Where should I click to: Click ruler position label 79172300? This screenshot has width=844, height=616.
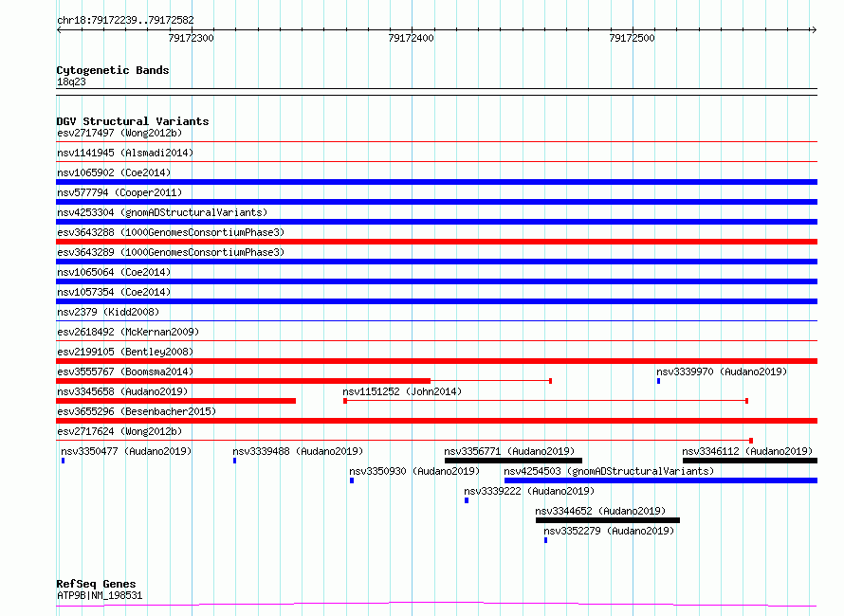tap(191, 38)
